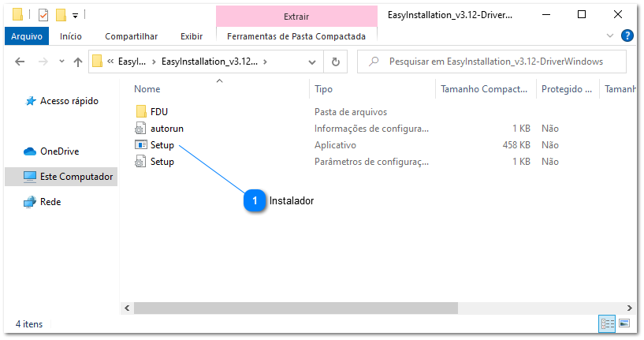The width and height of the screenshot is (644, 340).
Task: Click the horizontal scrollbar thumb
Action: click(296, 308)
